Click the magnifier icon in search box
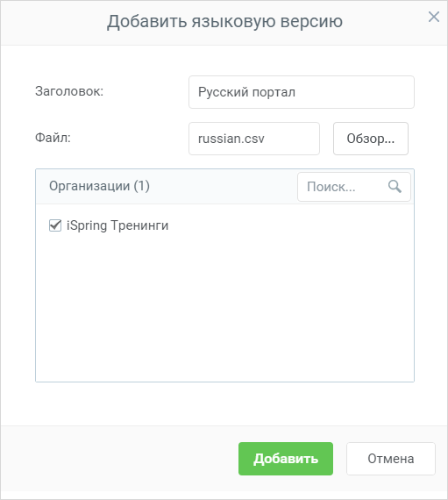The height and width of the screenshot is (500, 448). [x=395, y=187]
